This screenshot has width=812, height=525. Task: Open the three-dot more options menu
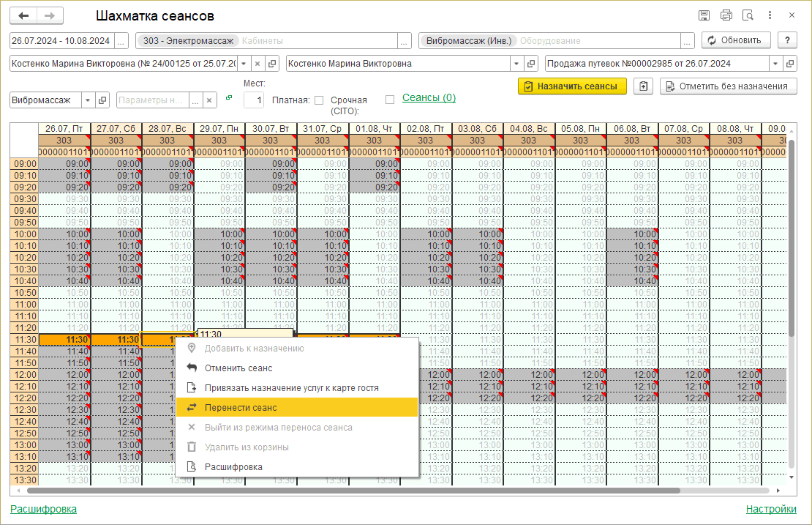770,15
